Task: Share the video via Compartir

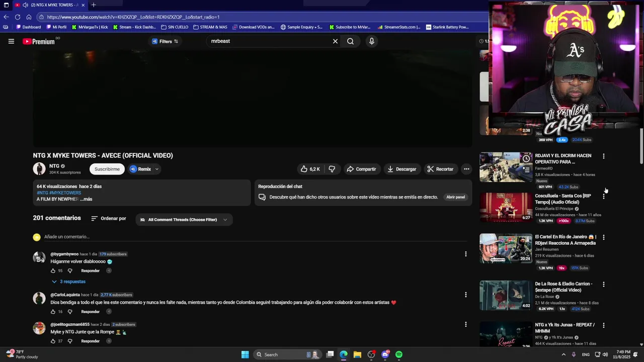Action: coord(361,169)
